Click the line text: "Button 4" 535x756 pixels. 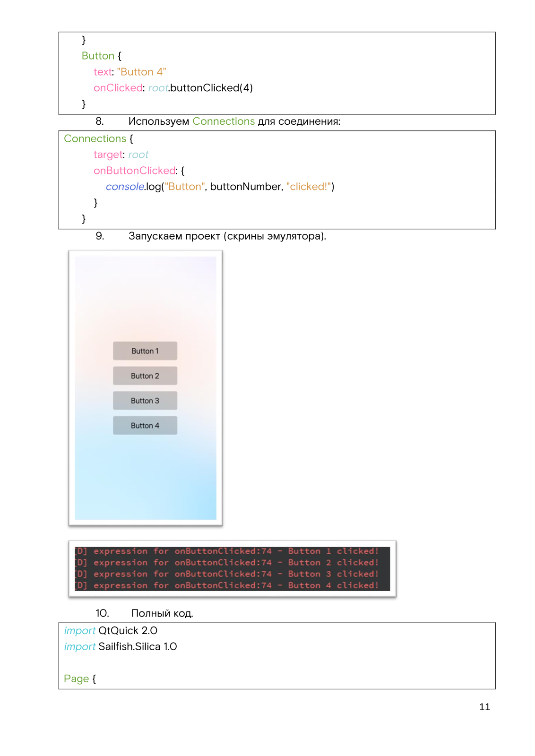point(130,72)
